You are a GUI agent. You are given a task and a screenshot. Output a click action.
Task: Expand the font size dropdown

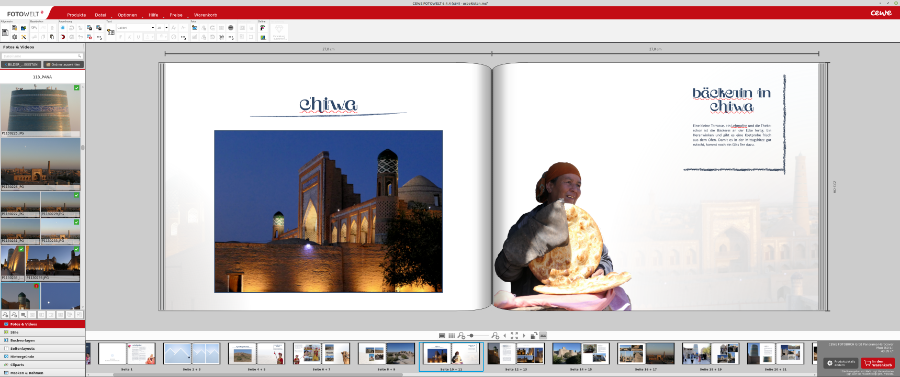[162, 28]
